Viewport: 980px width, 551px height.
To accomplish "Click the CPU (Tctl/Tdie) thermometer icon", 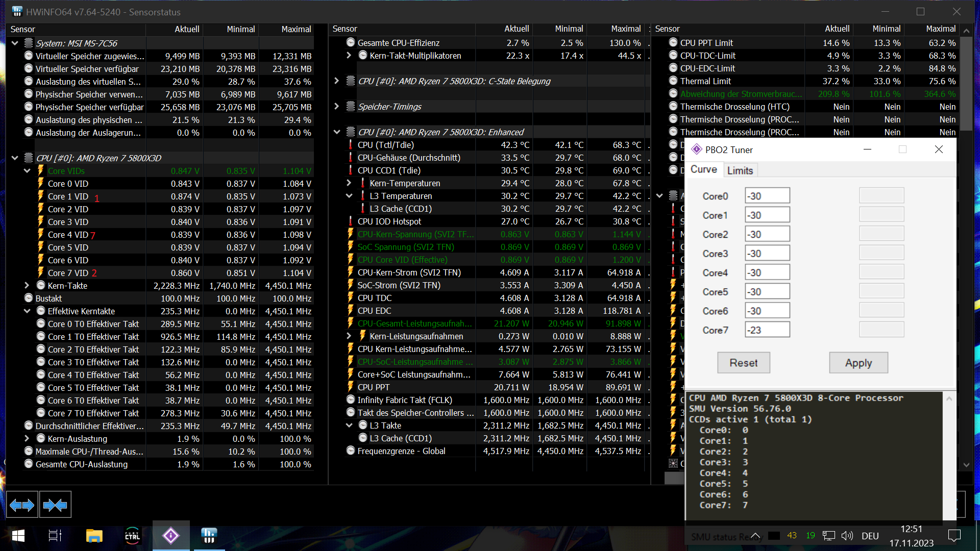I will [350, 145].
